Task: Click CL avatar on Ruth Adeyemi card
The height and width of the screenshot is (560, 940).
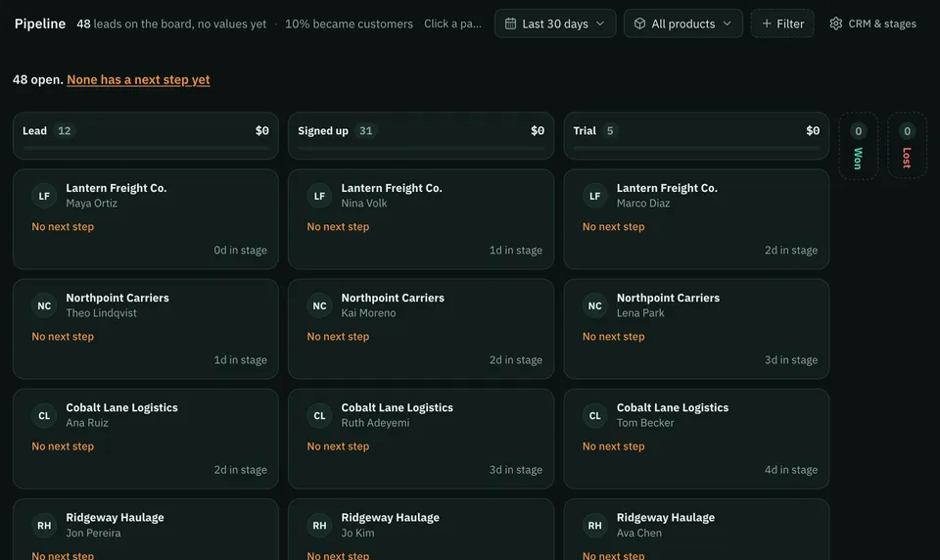Action: click(x=319, y=415)
